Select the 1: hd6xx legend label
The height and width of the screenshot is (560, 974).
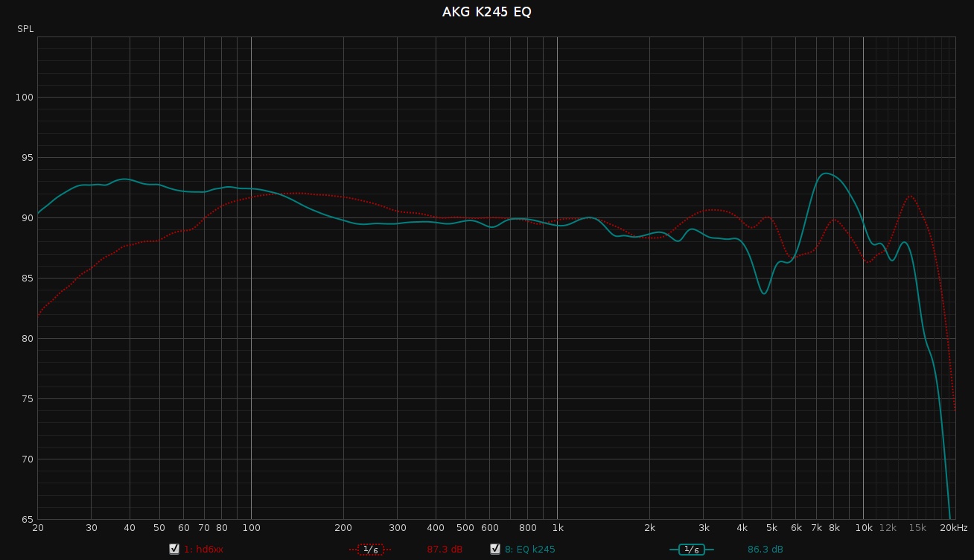click(x=203, y=550)
